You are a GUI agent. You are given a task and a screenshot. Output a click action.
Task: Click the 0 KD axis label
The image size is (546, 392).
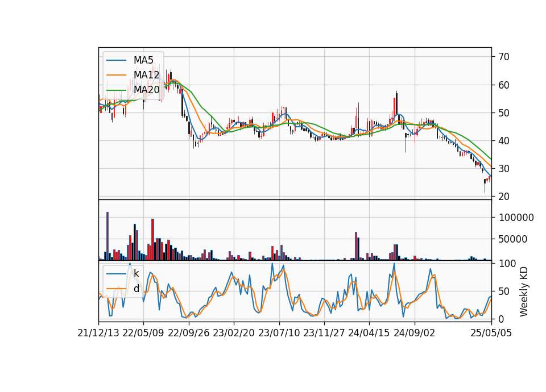pos(502,319)
